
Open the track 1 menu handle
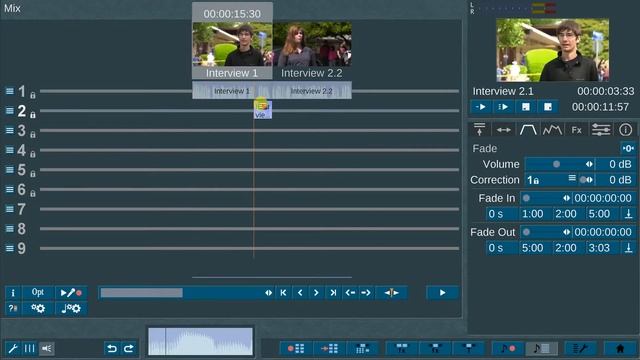pyautogui.click(x=10, y=91)
